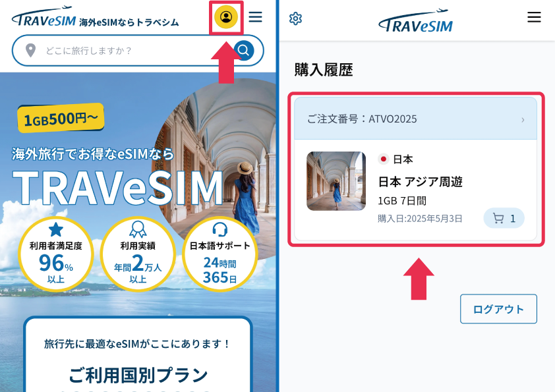Click the location pin icon in search bar

pos(31,51)
